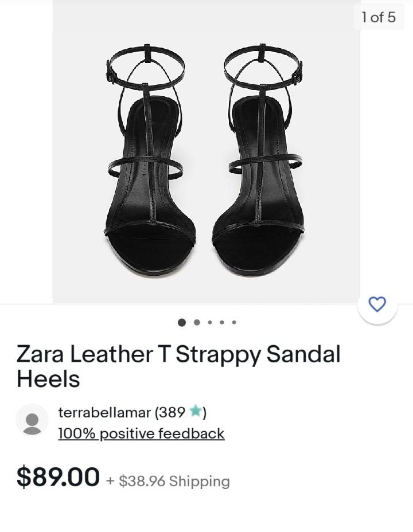This screenshot has height=532, width=413.
Task: Go to the third image dot
Action: [x=210, y=322]
